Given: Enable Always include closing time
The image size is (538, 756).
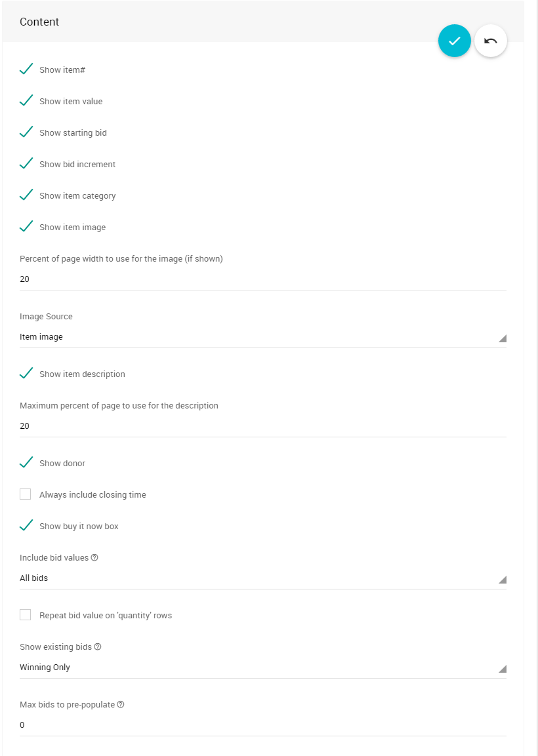Looking at the screenshot, I should point(26,494).
